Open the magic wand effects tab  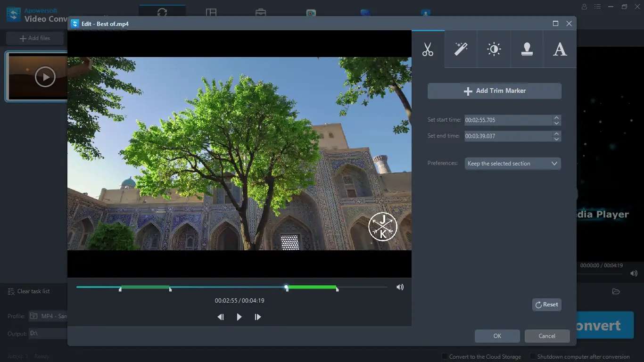461,49
